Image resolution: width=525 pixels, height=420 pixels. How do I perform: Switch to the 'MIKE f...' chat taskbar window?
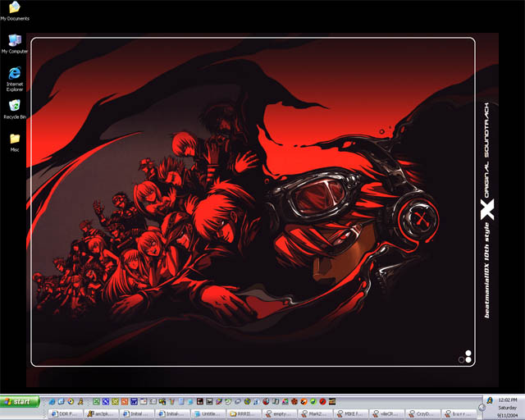point(352,414)
